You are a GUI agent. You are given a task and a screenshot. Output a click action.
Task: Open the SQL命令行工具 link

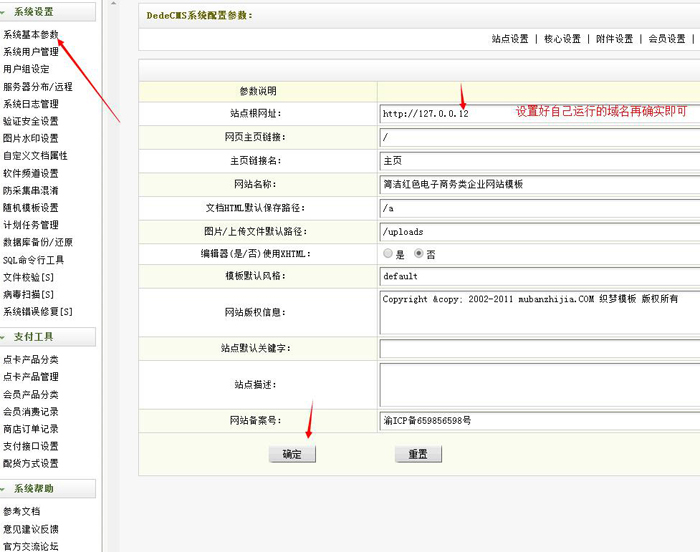33,259
